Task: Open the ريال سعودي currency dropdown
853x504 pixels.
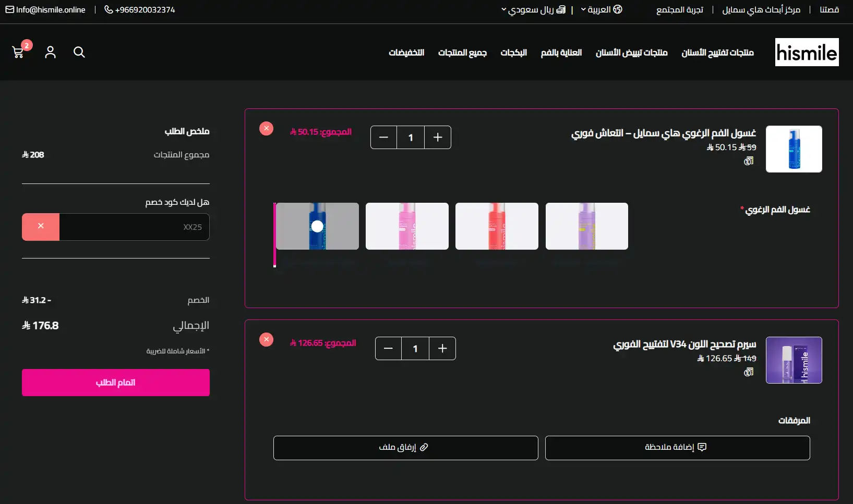Action: point(533,10)
